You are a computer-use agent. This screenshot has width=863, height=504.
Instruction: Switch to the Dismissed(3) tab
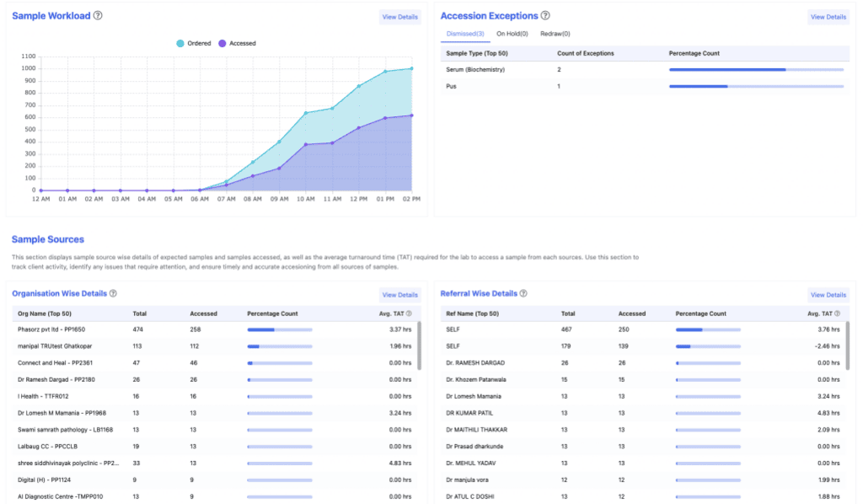pyautogui.click(x=465, y=34)
